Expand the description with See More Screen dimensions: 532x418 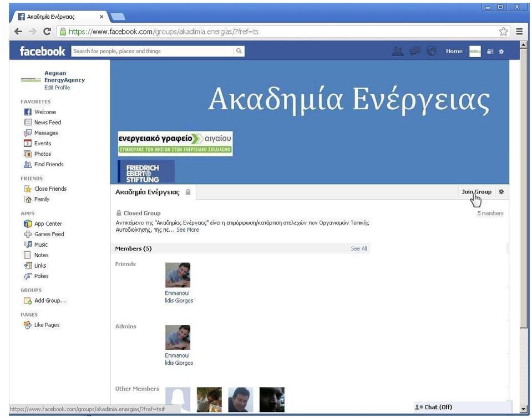coord(188,230)
